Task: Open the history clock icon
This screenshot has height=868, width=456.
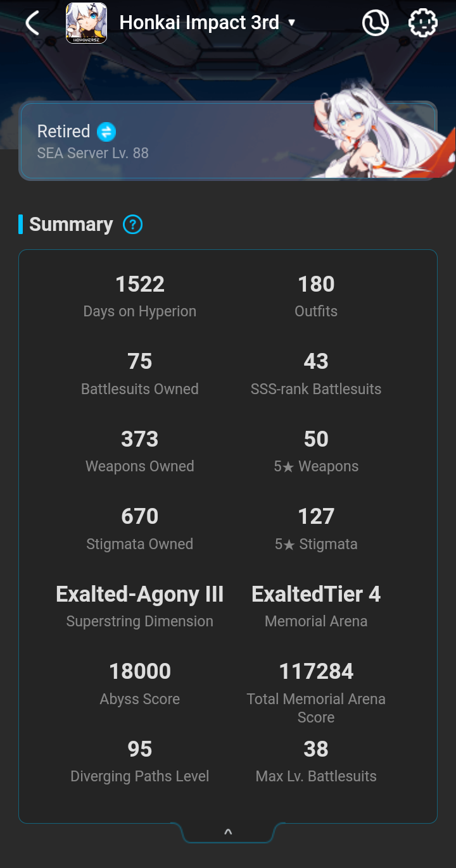Action: point(375,23)
